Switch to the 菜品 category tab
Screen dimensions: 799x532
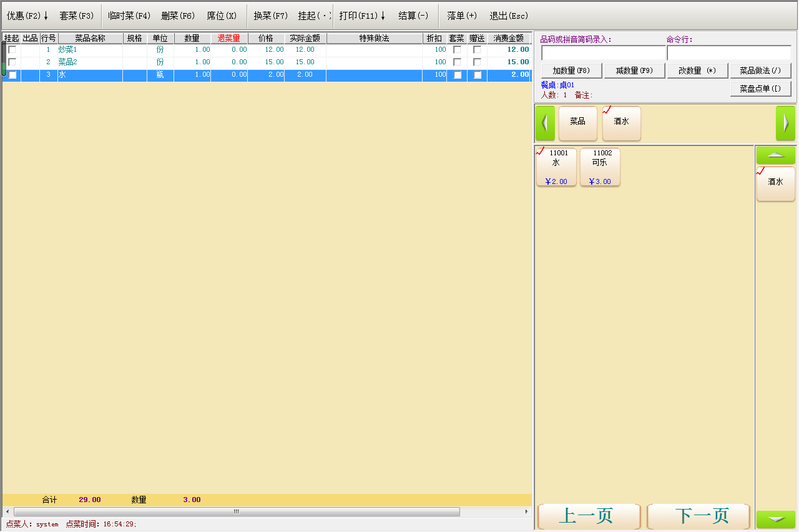(x=577, y=123)
